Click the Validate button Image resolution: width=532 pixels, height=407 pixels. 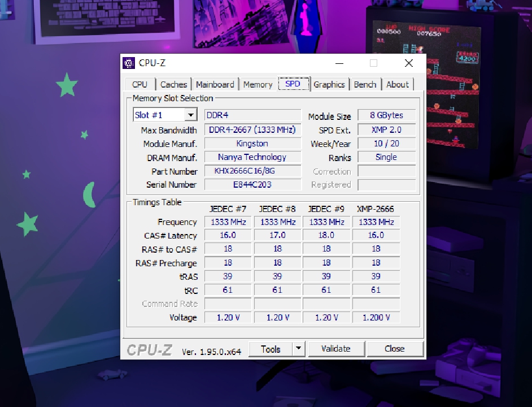[336, 349]
